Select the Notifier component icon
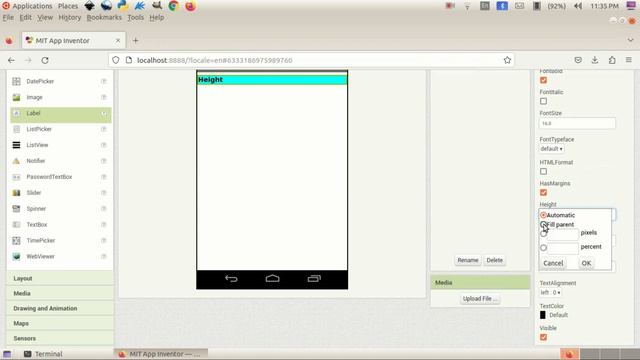The width and height of the screenshot is (640, 360). pos(16,161)
